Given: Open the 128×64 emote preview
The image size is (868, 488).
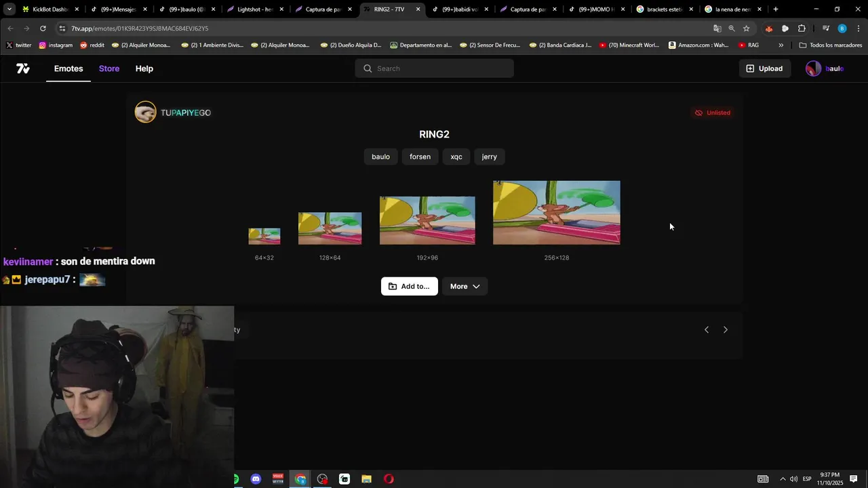Looking at the screenshot, I should pyautogui.click(x=330, y=228).
